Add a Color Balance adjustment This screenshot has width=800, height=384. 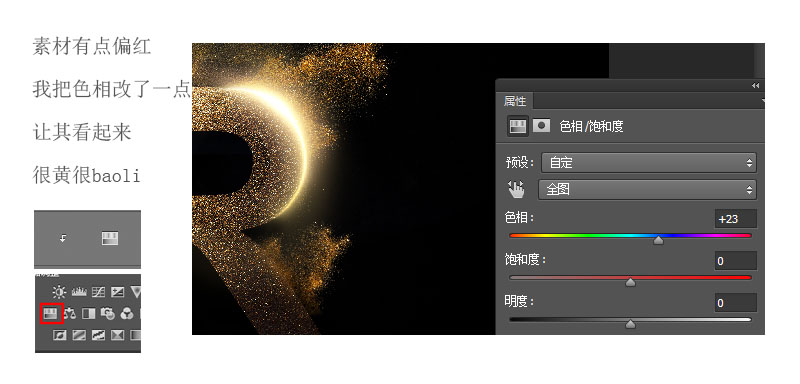click(x=70, y=313)
